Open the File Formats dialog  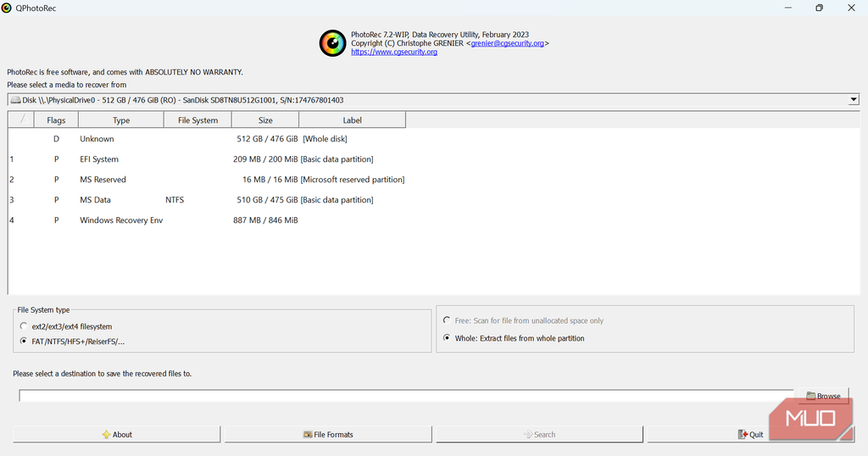tap(328, 435)
